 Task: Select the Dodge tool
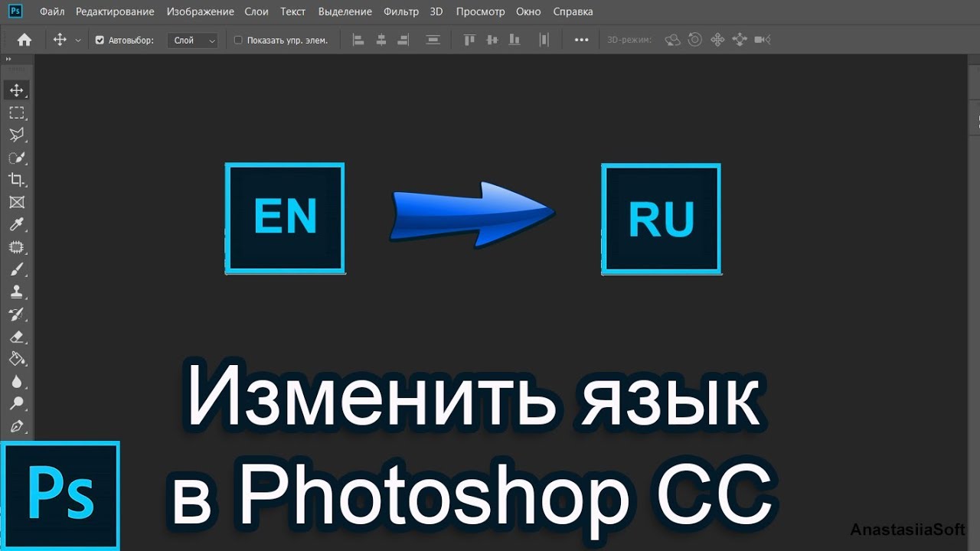pos(16,403)
